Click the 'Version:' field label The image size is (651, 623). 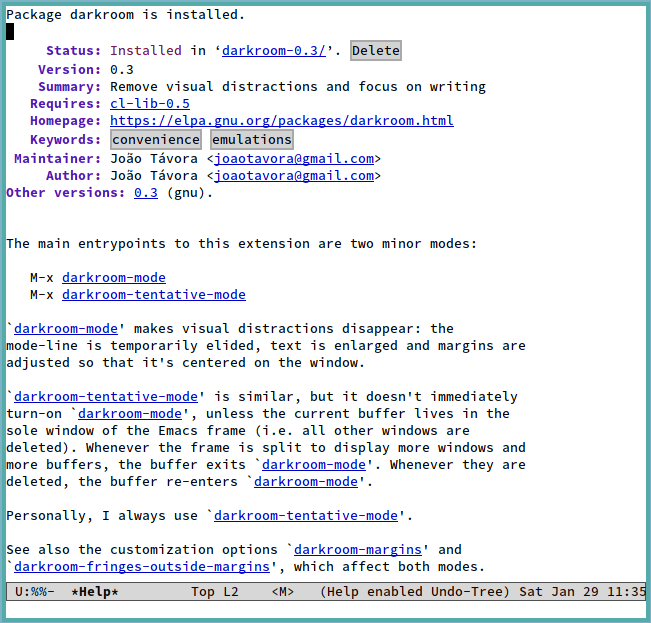[x=69, y=69]
